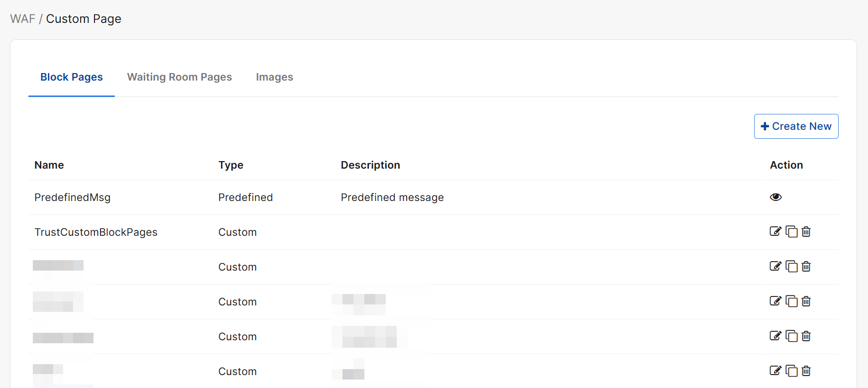Screen dimensions: 868x388
Task: Duplicate the fourth row custom page
Action: point(791,301)
